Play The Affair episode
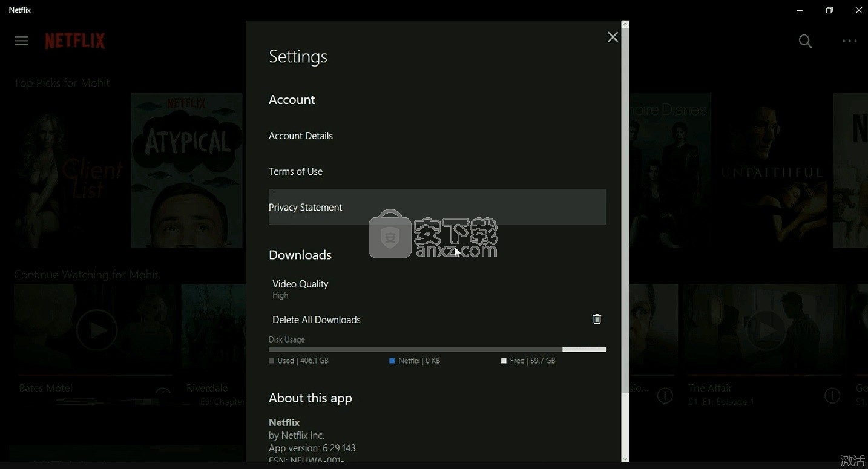868x469 pixels. point(766,330)
